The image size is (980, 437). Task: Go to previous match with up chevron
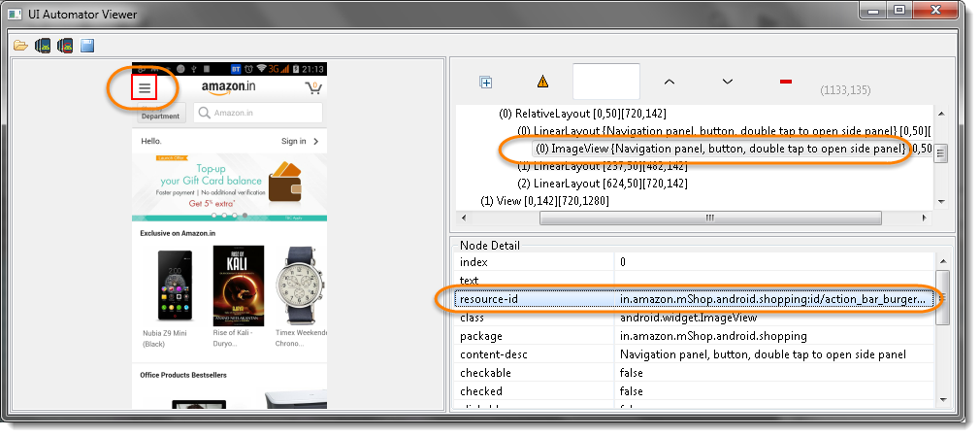[670, 82]
